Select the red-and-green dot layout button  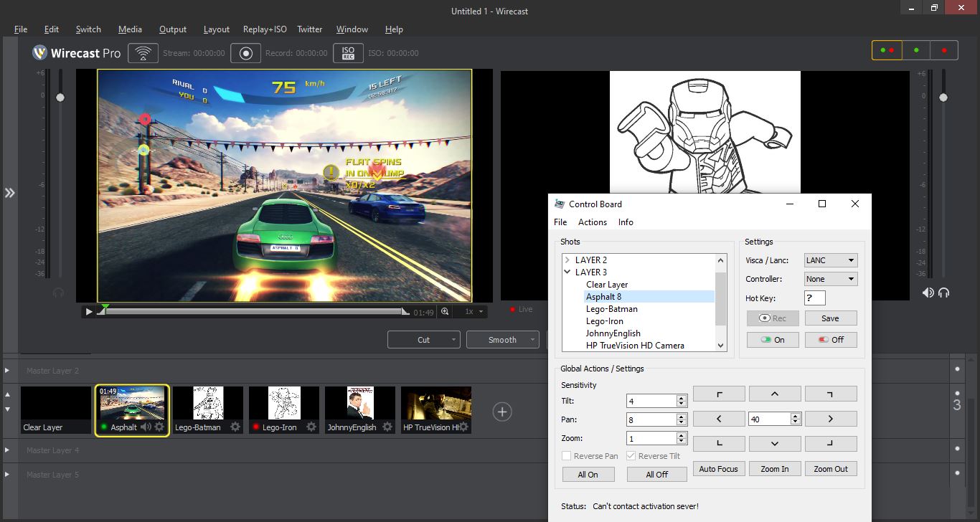tap(887, 50)
